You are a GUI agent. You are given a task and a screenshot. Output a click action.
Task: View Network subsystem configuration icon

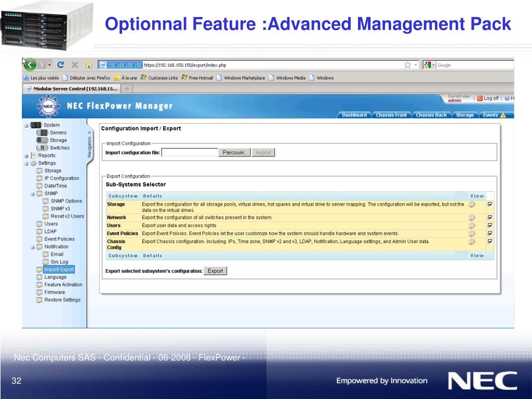[472, 218]
